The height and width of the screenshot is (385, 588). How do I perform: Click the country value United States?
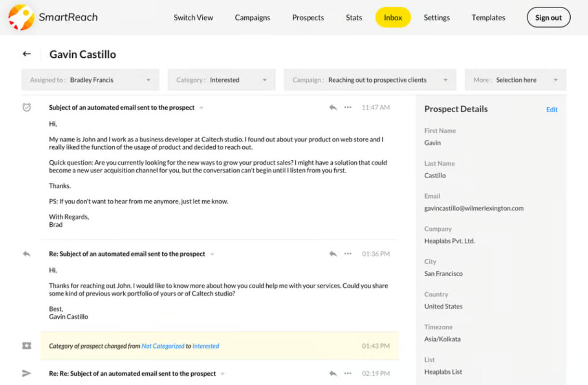click(443, 307)
